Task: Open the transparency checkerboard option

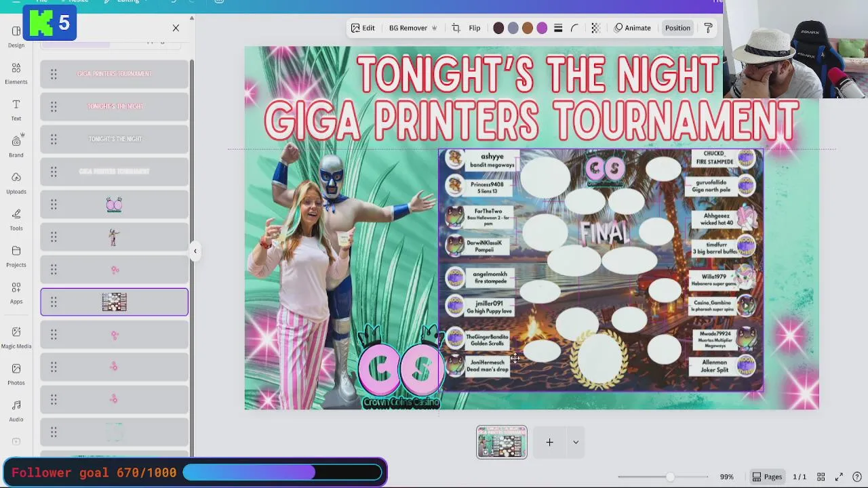Action: (x=595, y=28)
